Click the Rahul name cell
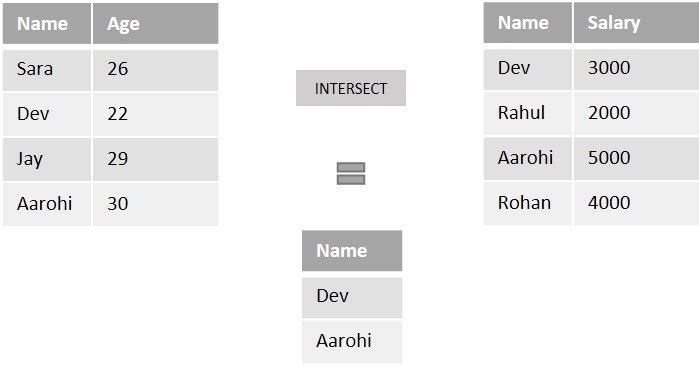This screenshot has width=699, height=367. pos(527,114)
